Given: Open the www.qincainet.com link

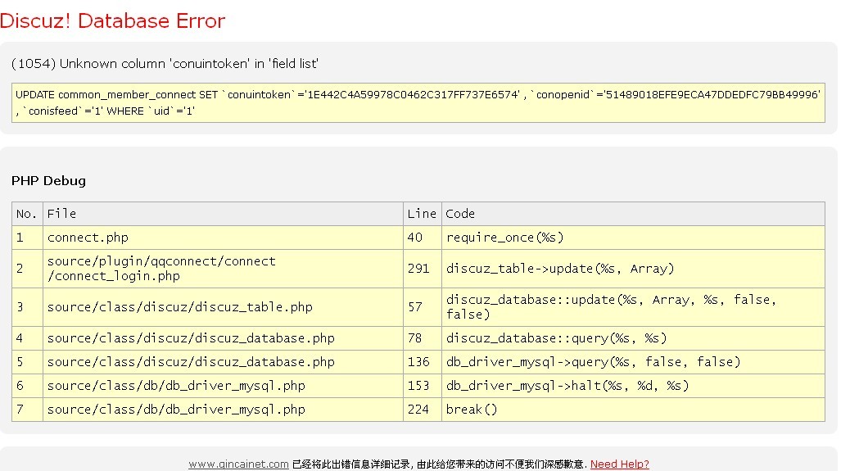Looking at the screenshot, I should tap(238, 464).
